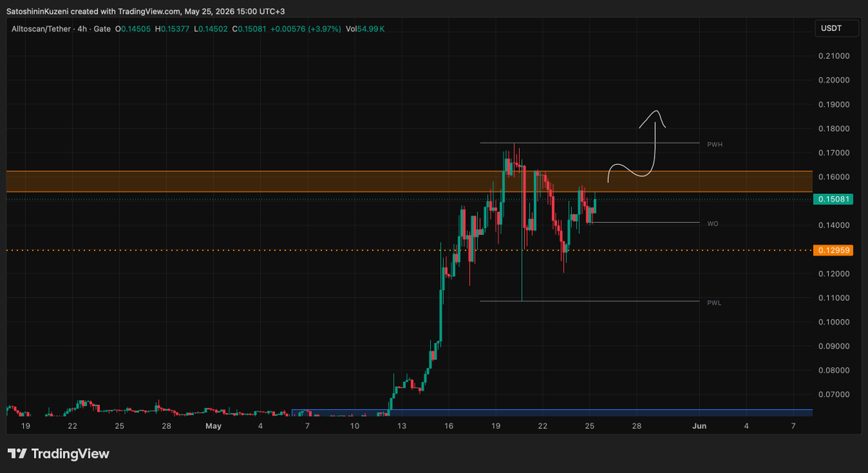The width and height of the screenshot is (868, 473).
Task: Click the PWH level label
Action: pyautogui.click(x=715, y=145)
